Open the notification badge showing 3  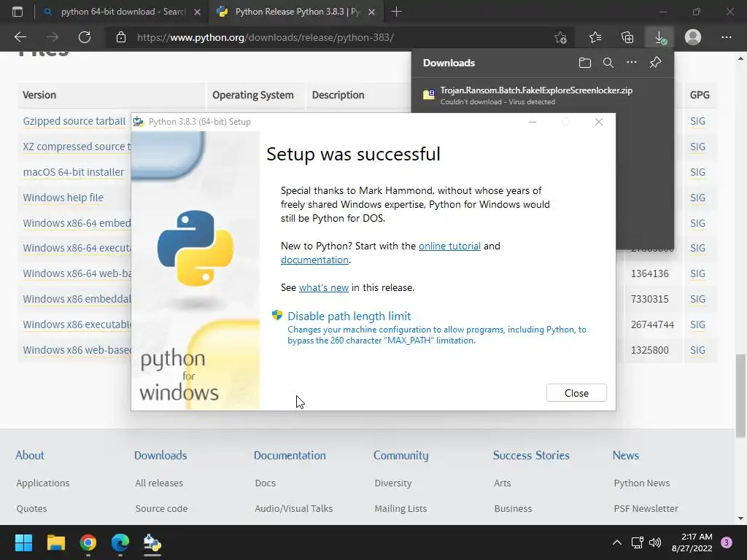pos(727,542)
